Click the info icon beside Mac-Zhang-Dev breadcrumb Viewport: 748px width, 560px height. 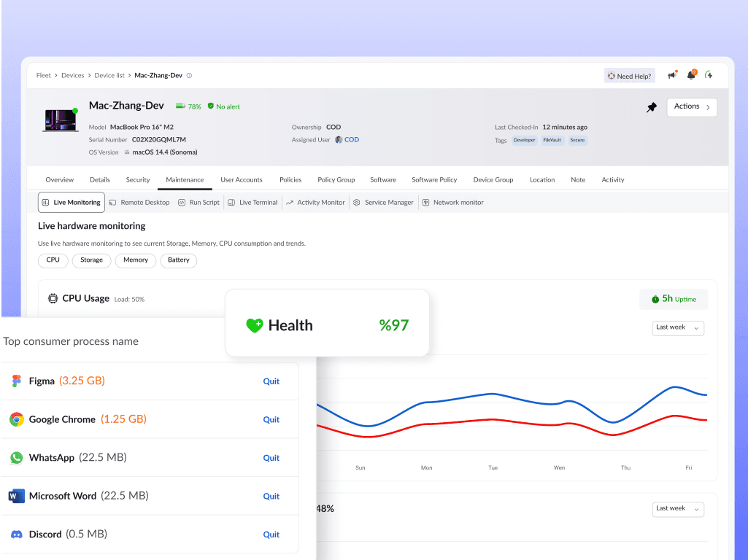[189, 75]
